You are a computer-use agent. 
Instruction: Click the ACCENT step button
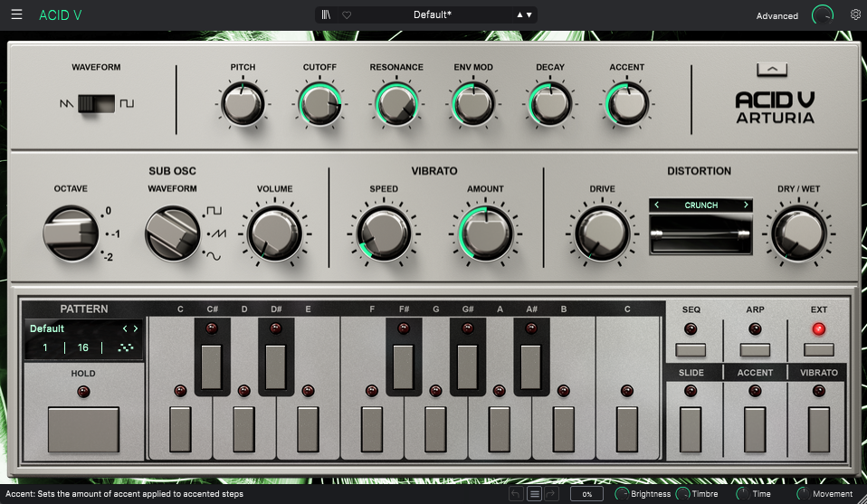(x=755, y=430)
